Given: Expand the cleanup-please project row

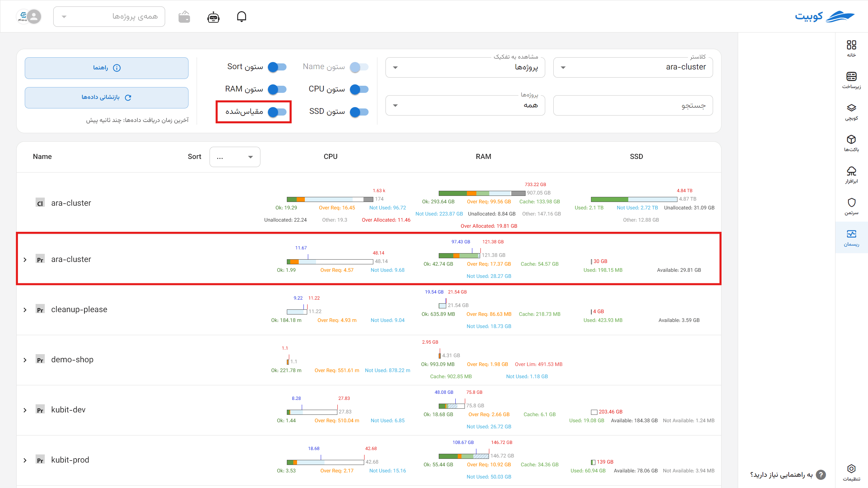Looking at the screenshot, I should point(25,310).
